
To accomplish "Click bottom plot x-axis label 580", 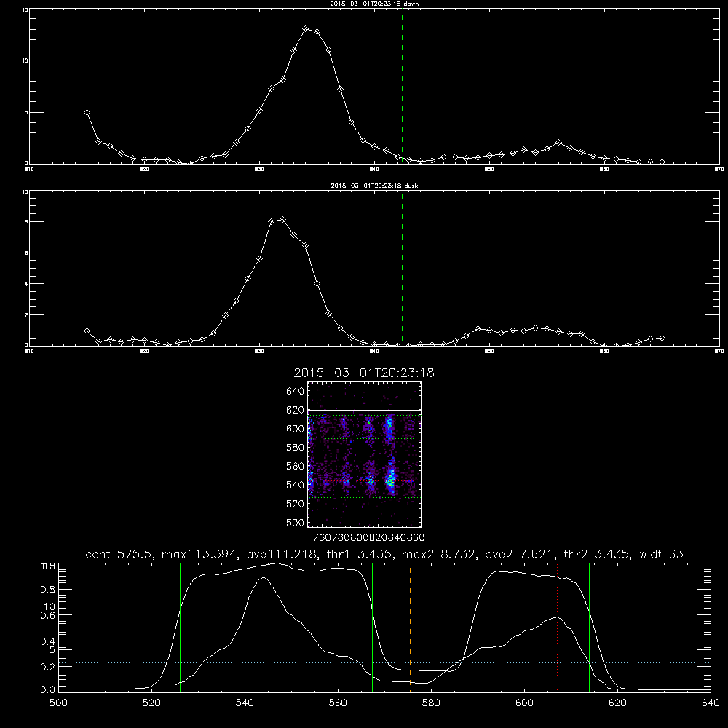I will [431, 703].
